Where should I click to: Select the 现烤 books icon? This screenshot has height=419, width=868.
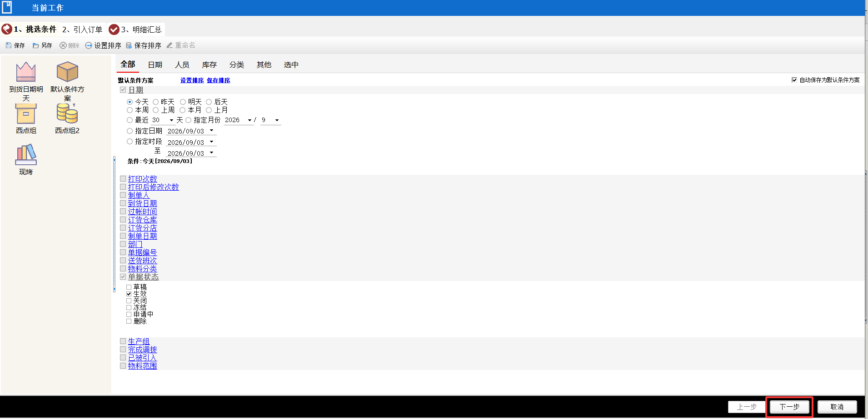pos(26,155)
